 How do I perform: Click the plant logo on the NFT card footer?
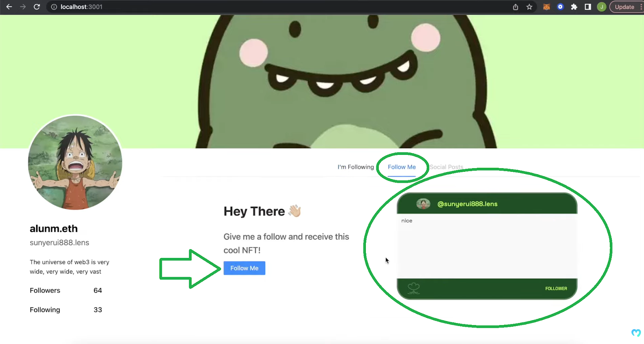(x=413, y=288)
